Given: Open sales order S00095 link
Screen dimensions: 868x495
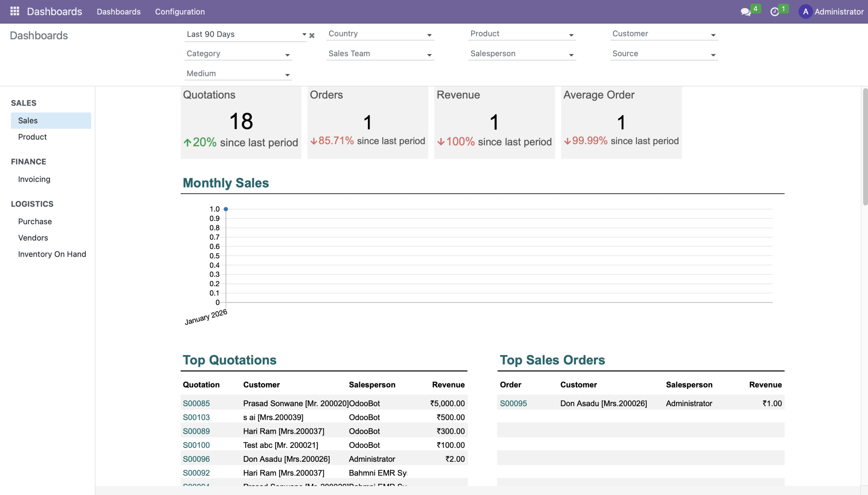Looking at the screenshot, I should 513,403.
